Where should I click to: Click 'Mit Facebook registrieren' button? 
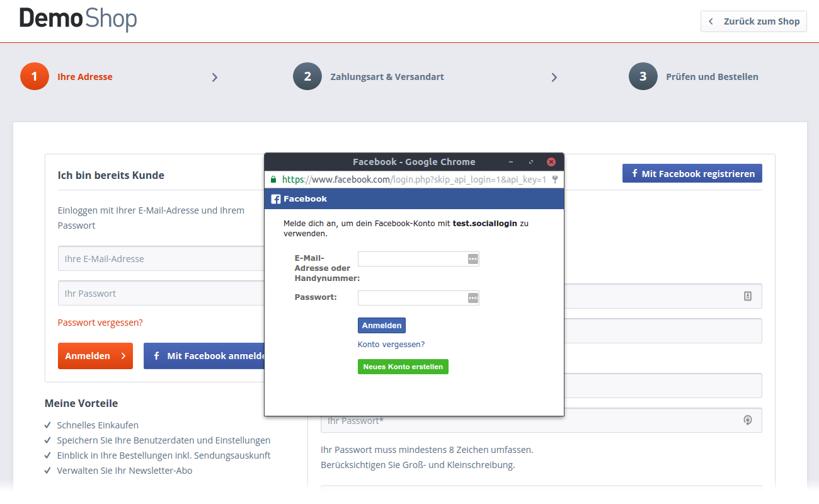click(x=692, y=173)
